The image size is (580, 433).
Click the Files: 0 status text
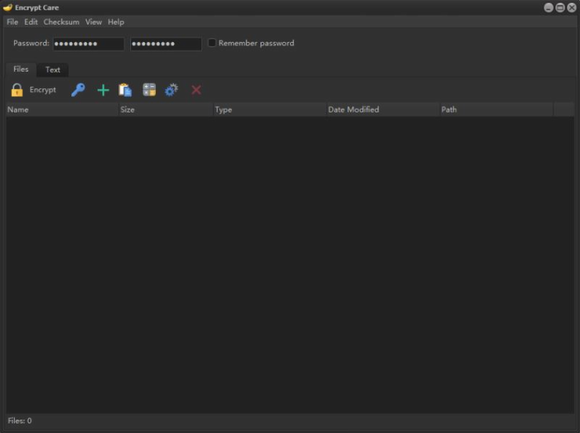click(x=20, y=421)
